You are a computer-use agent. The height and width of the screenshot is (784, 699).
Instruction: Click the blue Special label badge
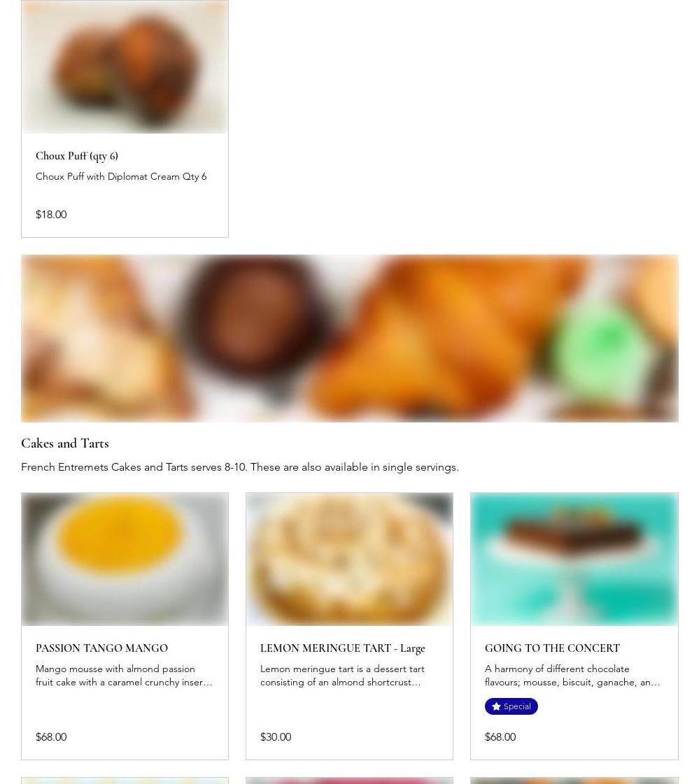(x=511, y=706)
